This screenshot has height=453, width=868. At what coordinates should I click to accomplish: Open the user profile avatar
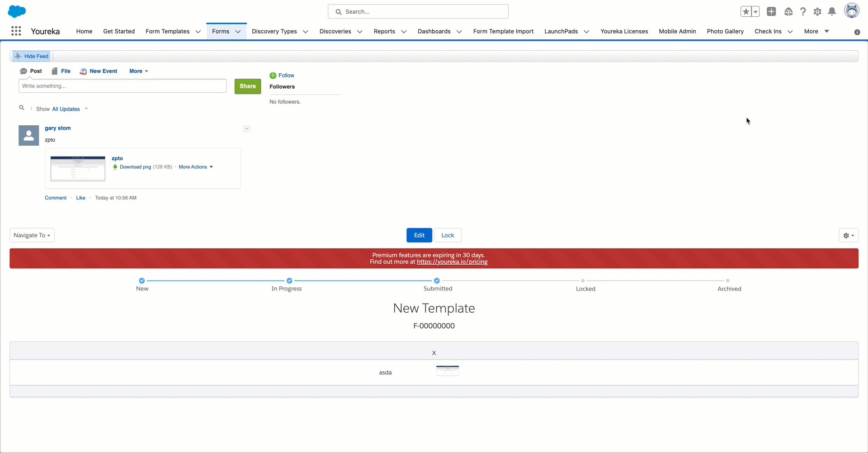[852, 11]
